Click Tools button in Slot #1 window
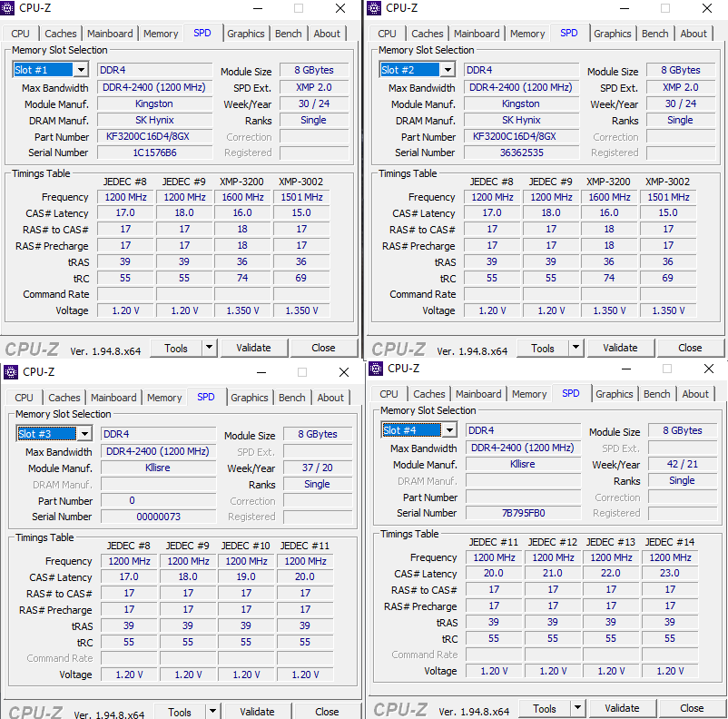This screenshot has width=728, height=719. click(176, 348)
